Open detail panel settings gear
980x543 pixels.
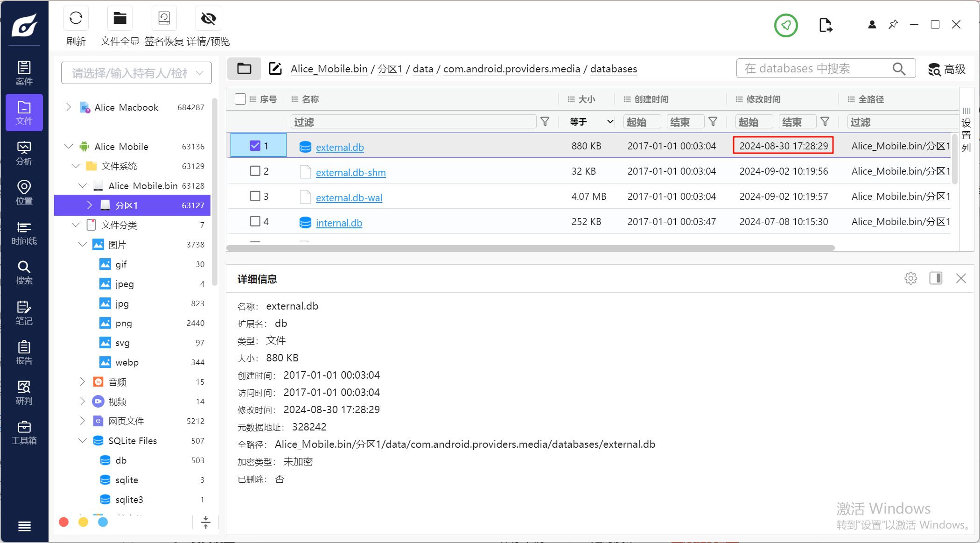click(x=910, y=279)
